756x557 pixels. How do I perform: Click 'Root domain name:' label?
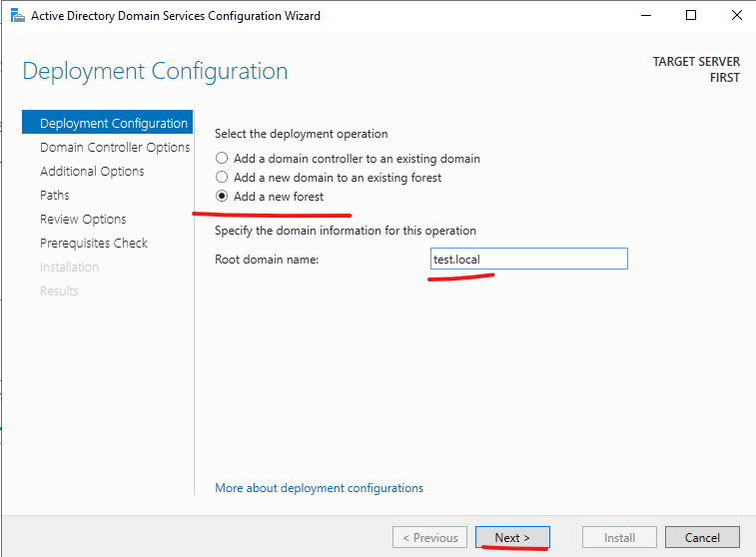(267, 260)
